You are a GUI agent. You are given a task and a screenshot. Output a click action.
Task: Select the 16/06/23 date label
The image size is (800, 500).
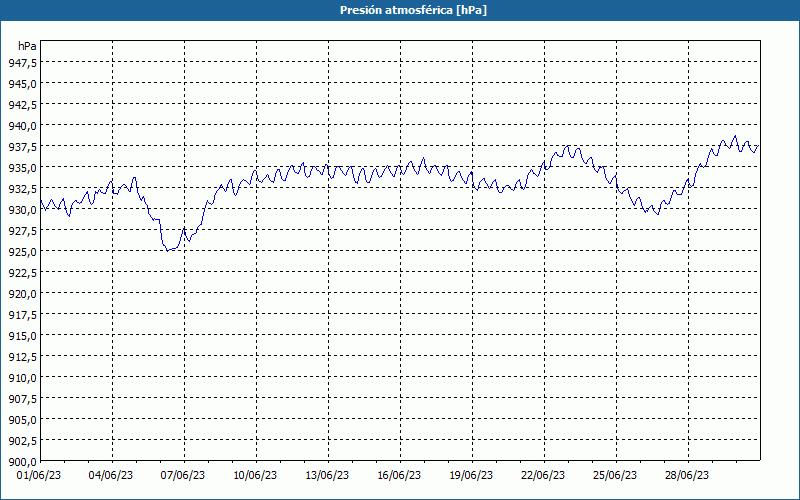pos(399,476)
